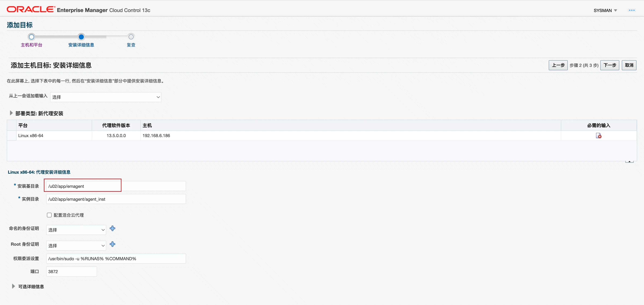Click the required-input error icon in host row
This screenshot has height=305, width=644.
(x=599, y=136)
